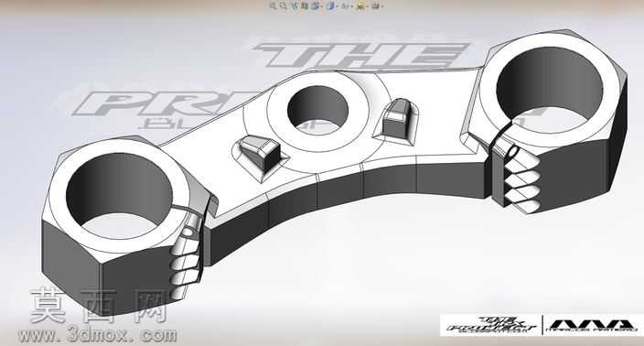Click the Previous View icon
Screen dimensions: 644x346
[x=295, y=6]
